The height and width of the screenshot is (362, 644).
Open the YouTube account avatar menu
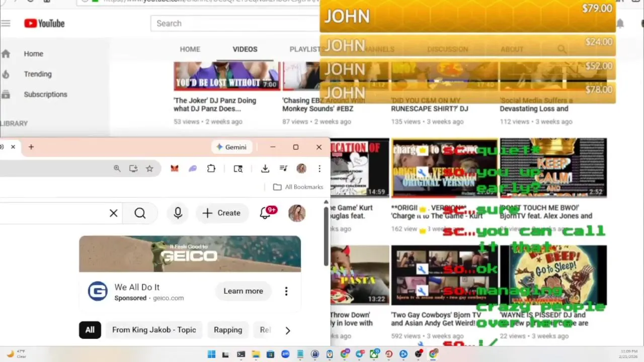(297, 213)
